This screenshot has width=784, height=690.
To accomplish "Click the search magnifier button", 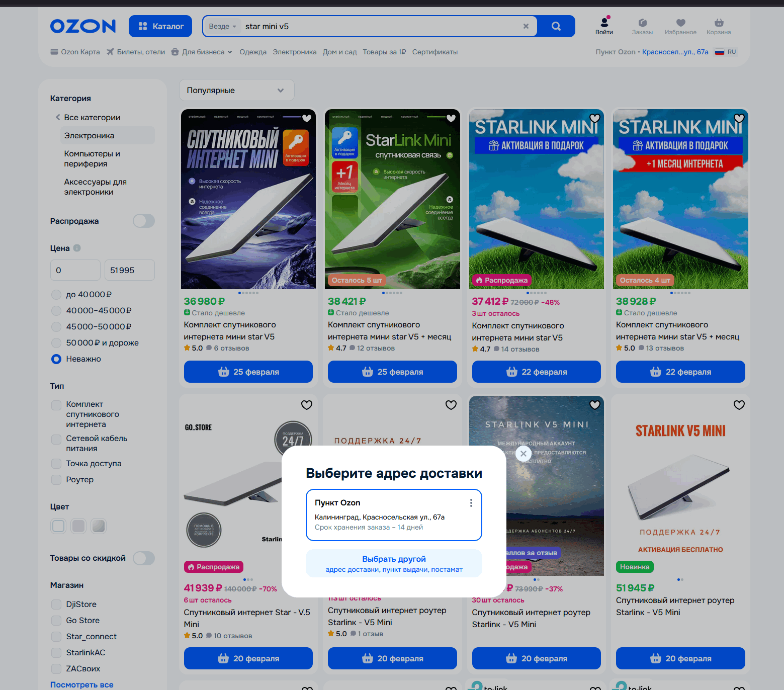I will [x=556, y=26].
